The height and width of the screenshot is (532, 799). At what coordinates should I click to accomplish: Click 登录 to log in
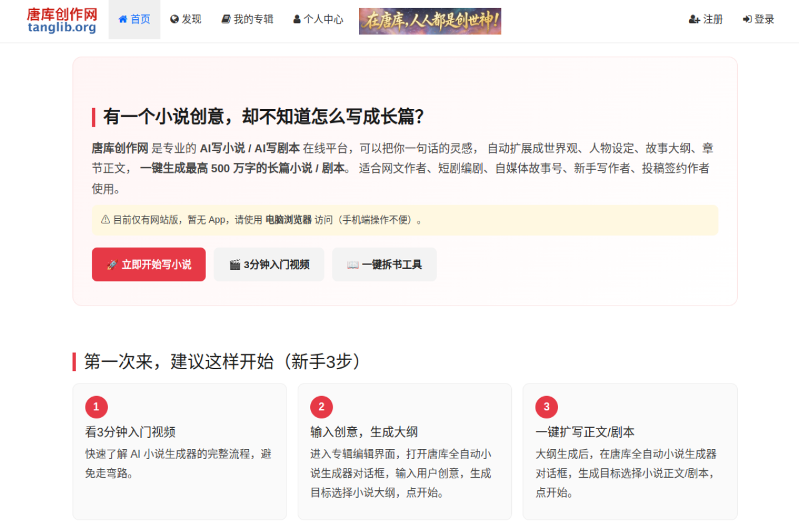pos(758,19)
